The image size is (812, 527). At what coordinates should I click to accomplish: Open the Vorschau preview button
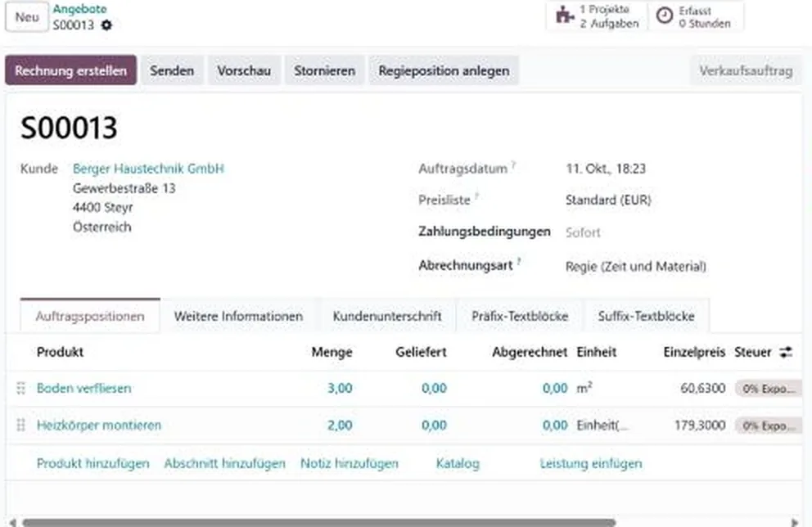click(244, 70)
